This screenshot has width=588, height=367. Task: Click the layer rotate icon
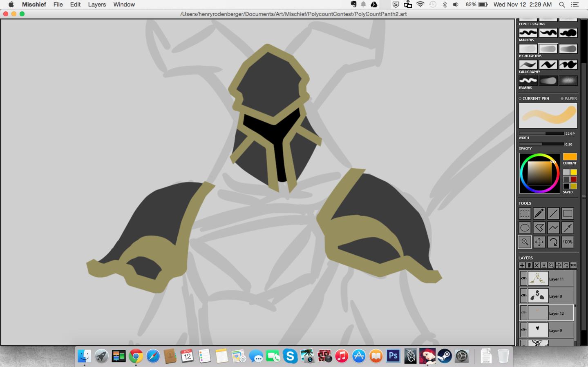(x=566, y=265)
